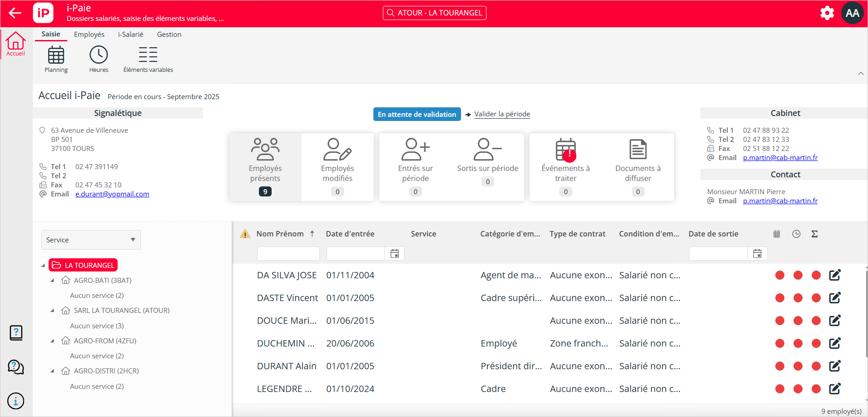This screenshot has height=417, width=868.
Task: Open the help book in the sidebar
Action: point(16,333)
